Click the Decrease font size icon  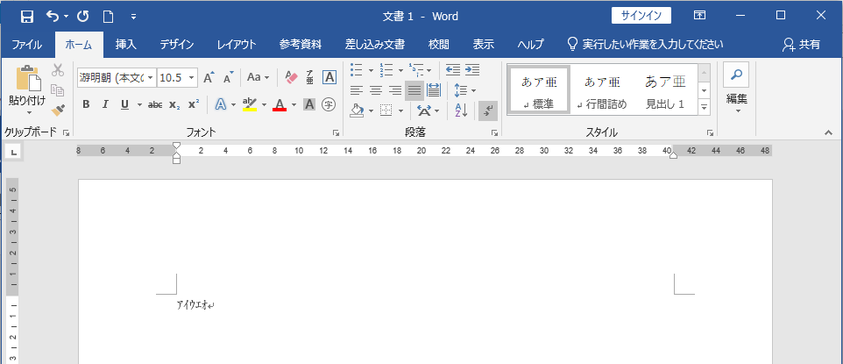click(228, 77)
